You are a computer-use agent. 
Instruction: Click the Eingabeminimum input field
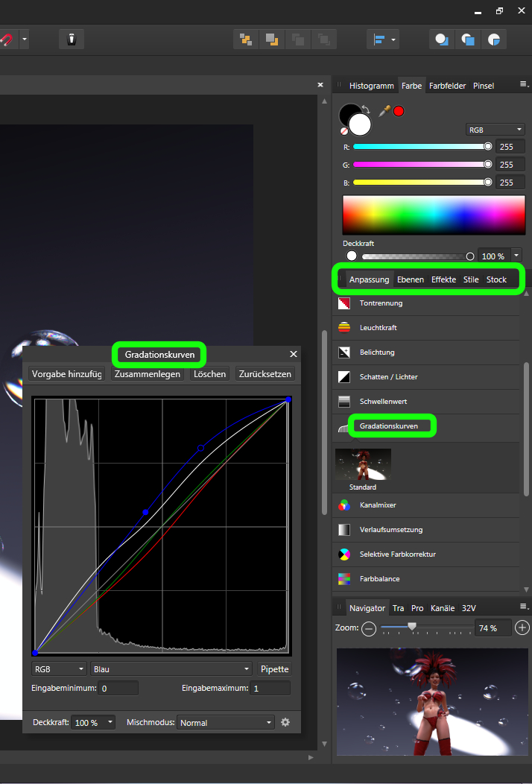pyautogui.click(x=118, y=688)
